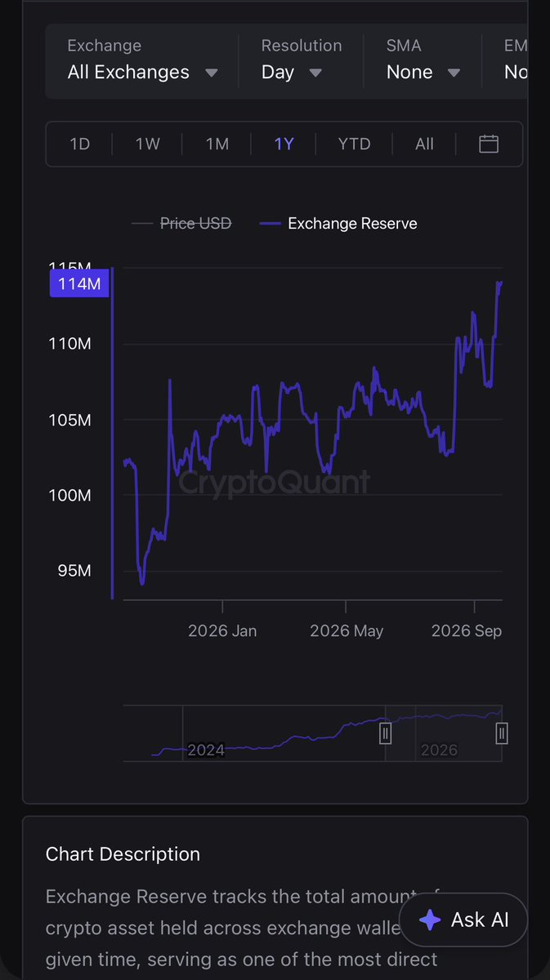The image size is (550, 980).
Task: Toggle the Exchange Reserve legend series
Action: tap(338, 223)
